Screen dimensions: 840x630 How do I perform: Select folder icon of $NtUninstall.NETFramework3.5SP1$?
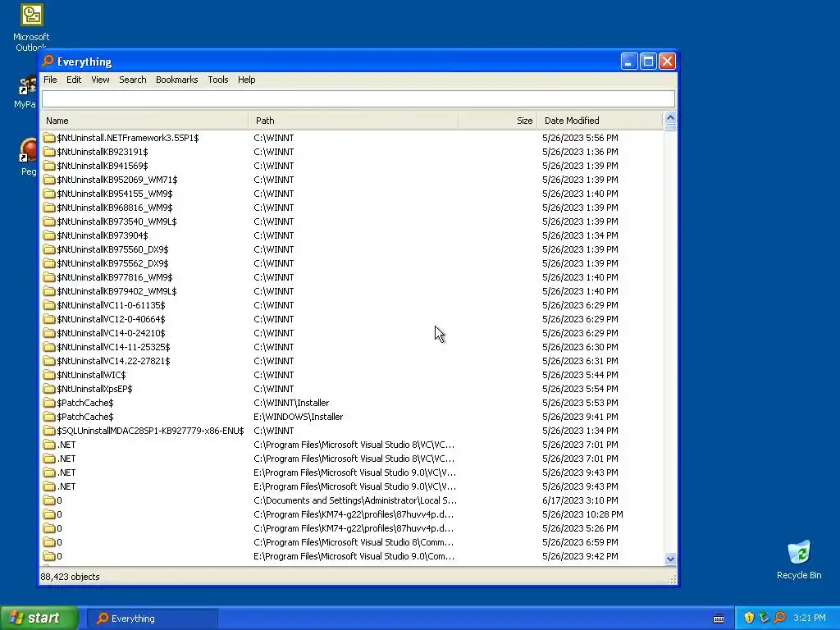[49, 138]
